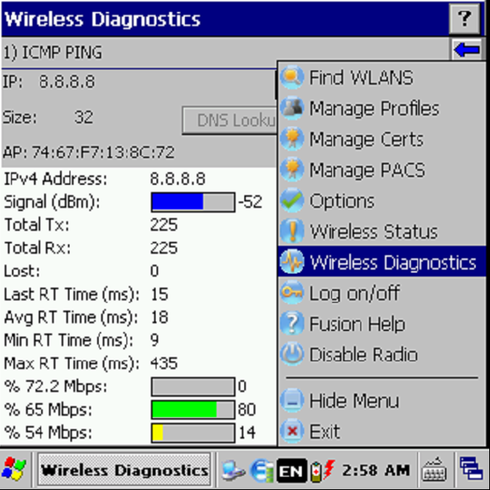490x490 pixels.
Task: Click the Find WLANS magnifier icon
Action: pyautogui.click(x=292, y=78)
